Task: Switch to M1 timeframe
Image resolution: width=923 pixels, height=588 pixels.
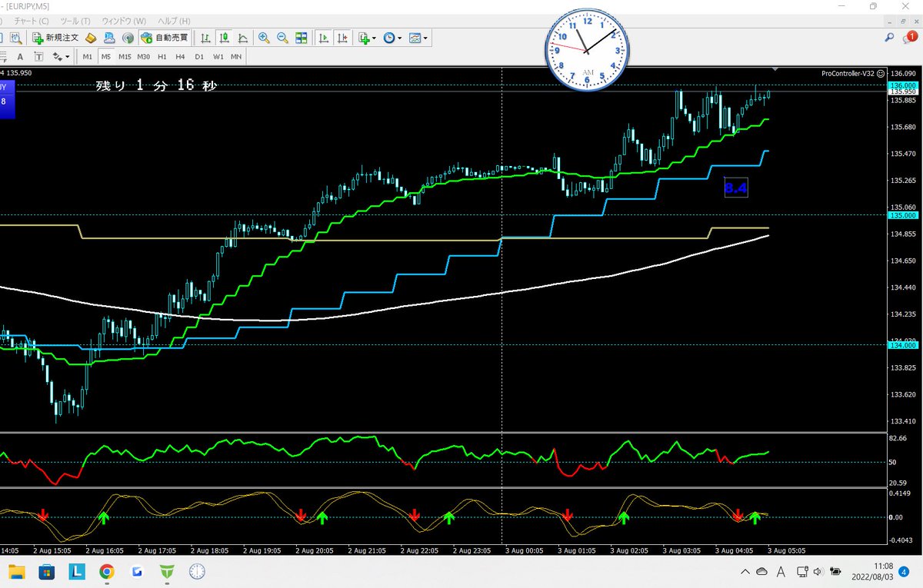Action: [88, 57]
